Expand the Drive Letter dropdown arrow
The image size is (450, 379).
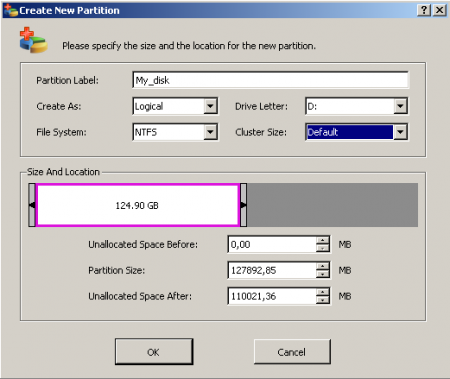[x=400, y=106]
